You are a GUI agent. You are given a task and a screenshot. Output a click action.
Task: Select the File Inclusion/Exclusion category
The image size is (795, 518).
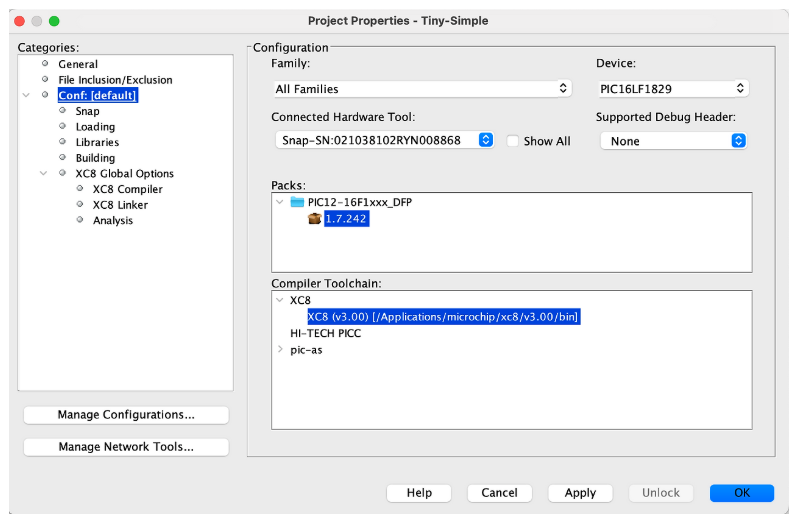point(115,80)
